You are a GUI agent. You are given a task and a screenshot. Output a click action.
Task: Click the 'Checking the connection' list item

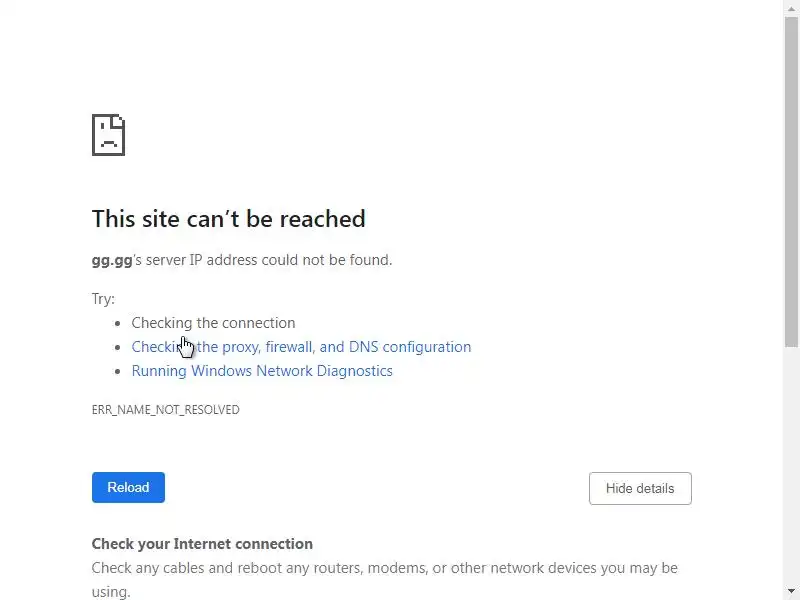[x=213, y=323]
